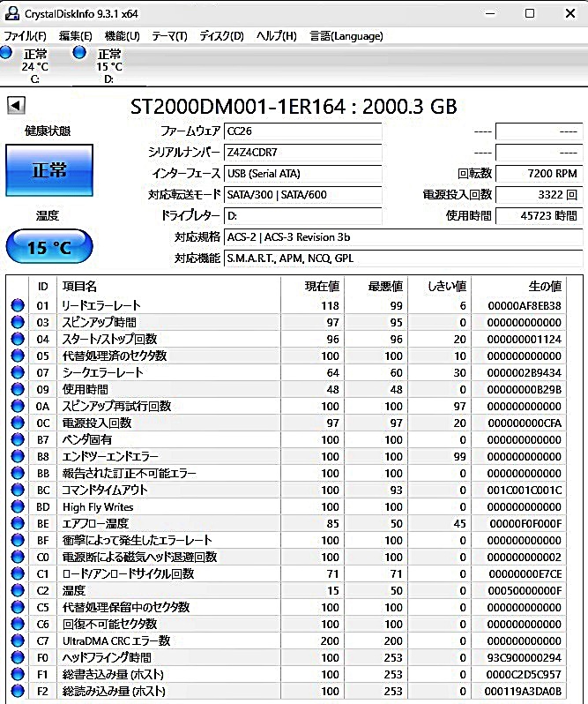Select the 回復不可能セクタ数 row
Image resolution: width=588 pixels, height=704 pixels.
[x=287, y=624]
